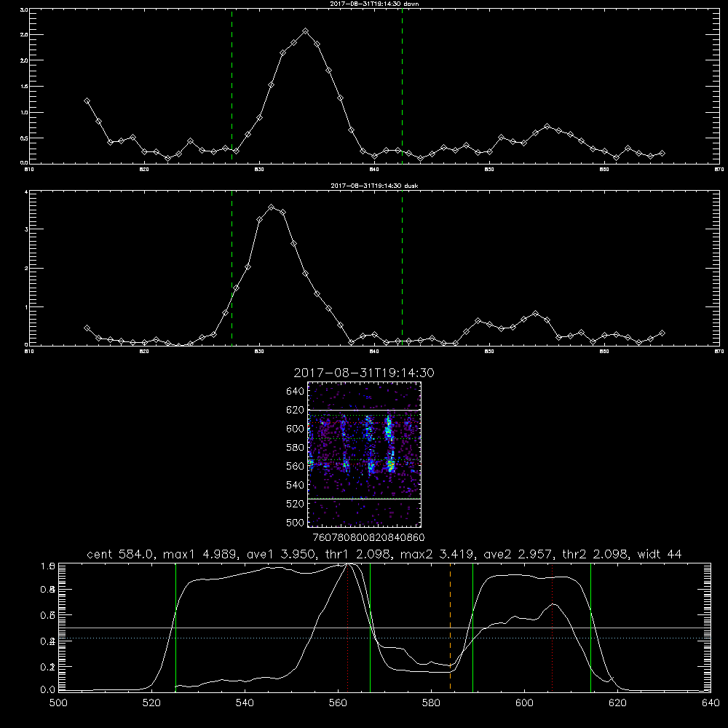
Task: Click the 640 label on the spectrogram y-axis
Action: [296, 392]
